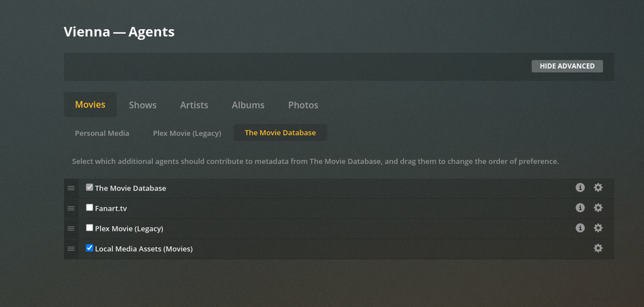Enable the Plex Movie (Legacy) checkbox

[x=89, y=228]
